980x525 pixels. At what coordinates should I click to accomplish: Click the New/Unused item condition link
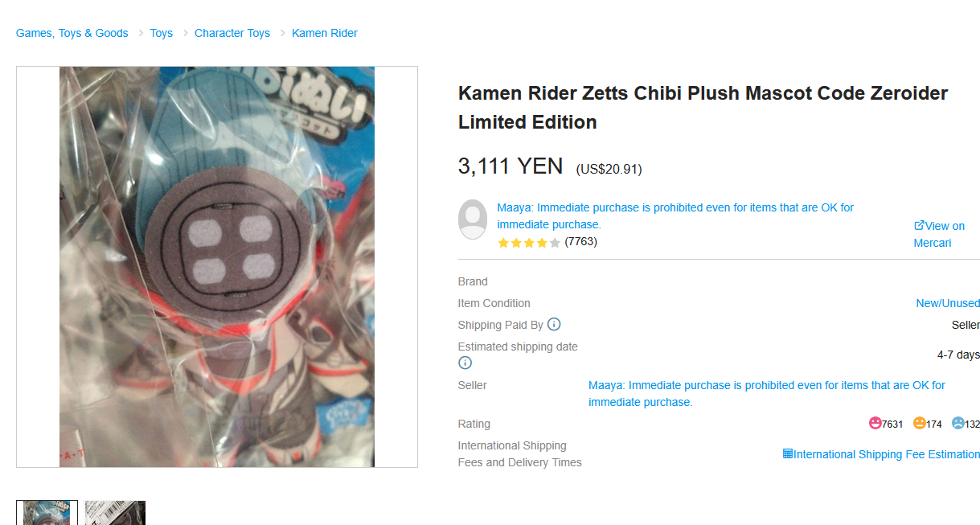click(948, 303)
